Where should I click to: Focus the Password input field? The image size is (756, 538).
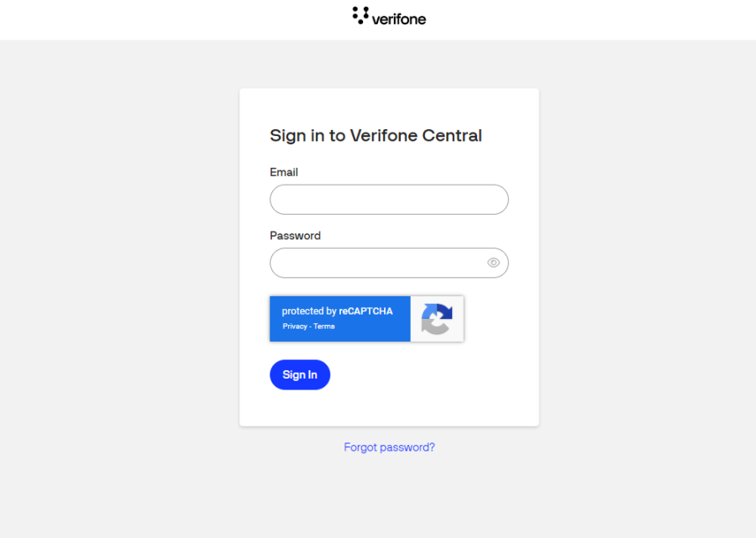[378, 263]
